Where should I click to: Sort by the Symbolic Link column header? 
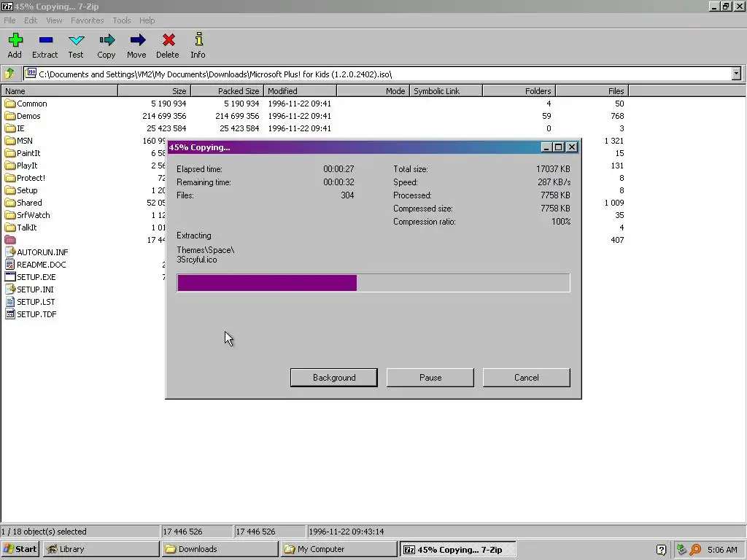tap(446, 91)
